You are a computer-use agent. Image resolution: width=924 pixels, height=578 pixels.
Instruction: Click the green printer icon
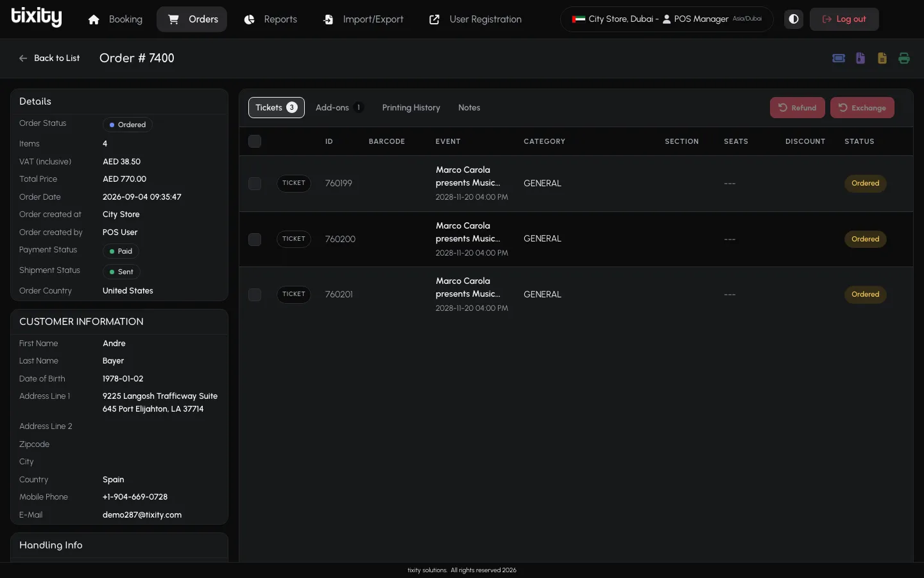click(904, 58)
